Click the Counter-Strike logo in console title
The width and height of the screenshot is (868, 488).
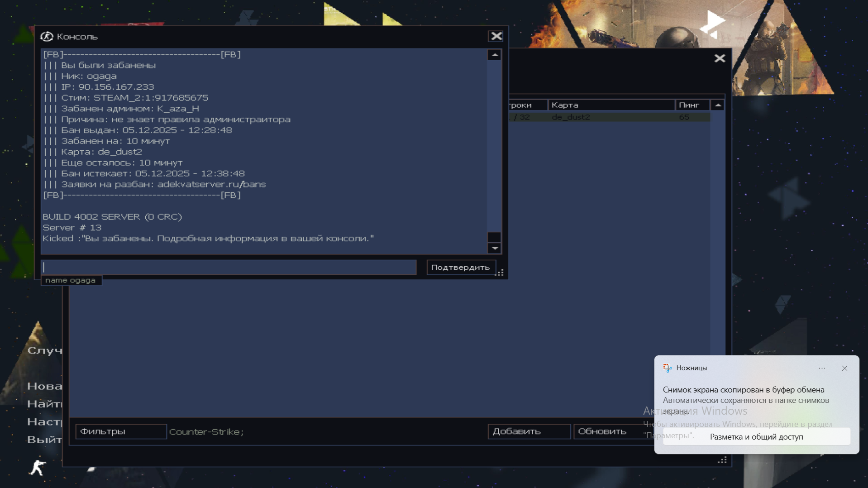(x=47, y=37)
